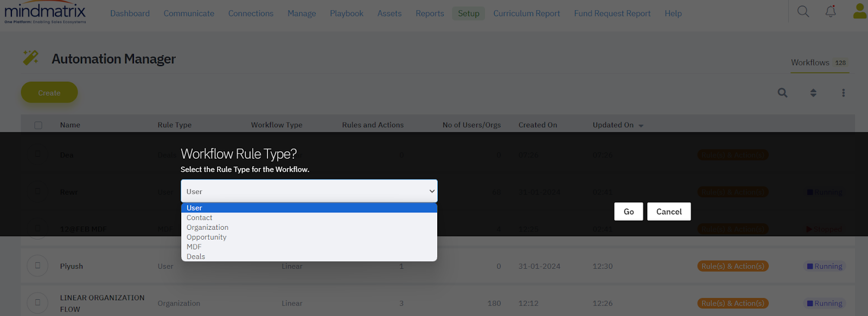Dismiss the dialog with Cancel
Image resolution: width=868 pixels, height=316 pixels.
click(669, 211)
